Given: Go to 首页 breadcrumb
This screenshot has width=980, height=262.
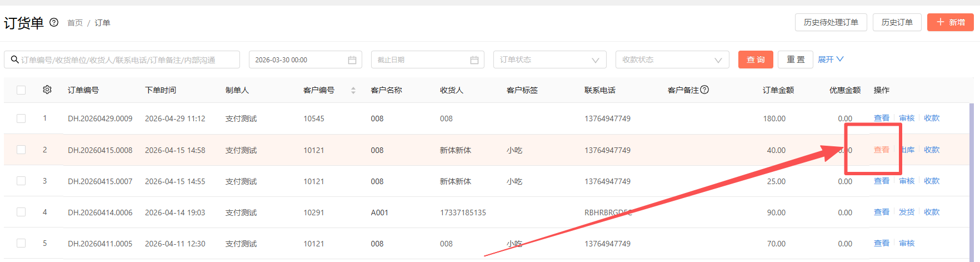Looking at the screenshot, I should [x=75, y=23].
